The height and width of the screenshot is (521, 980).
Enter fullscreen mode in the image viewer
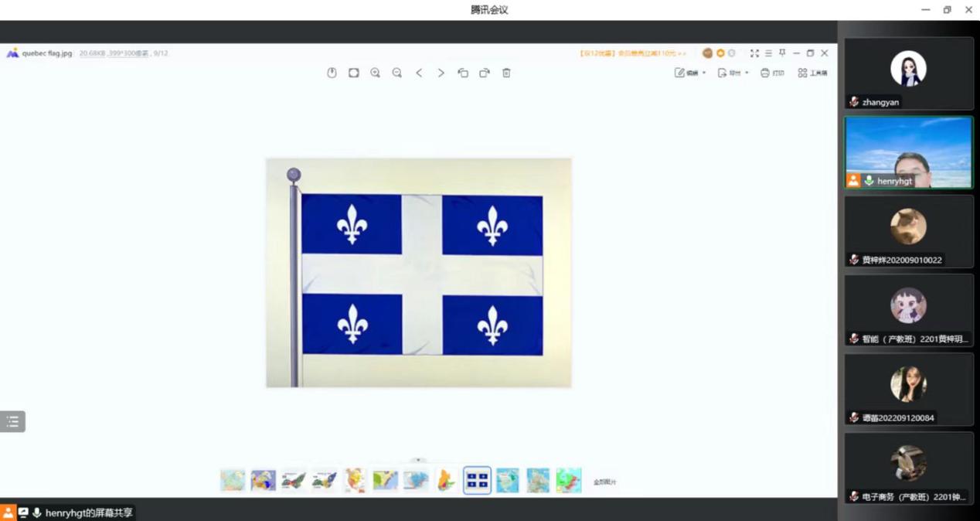[754, 53]
